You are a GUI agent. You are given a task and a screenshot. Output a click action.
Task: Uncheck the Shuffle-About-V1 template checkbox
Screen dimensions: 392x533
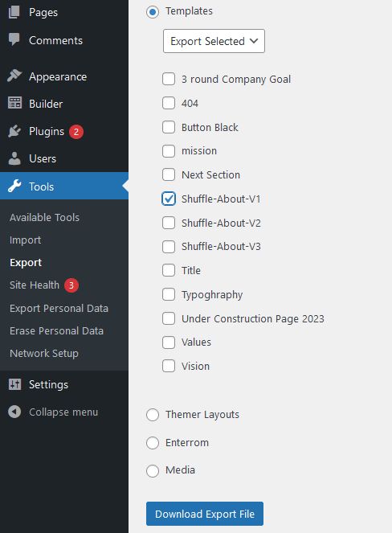point(169,199)
